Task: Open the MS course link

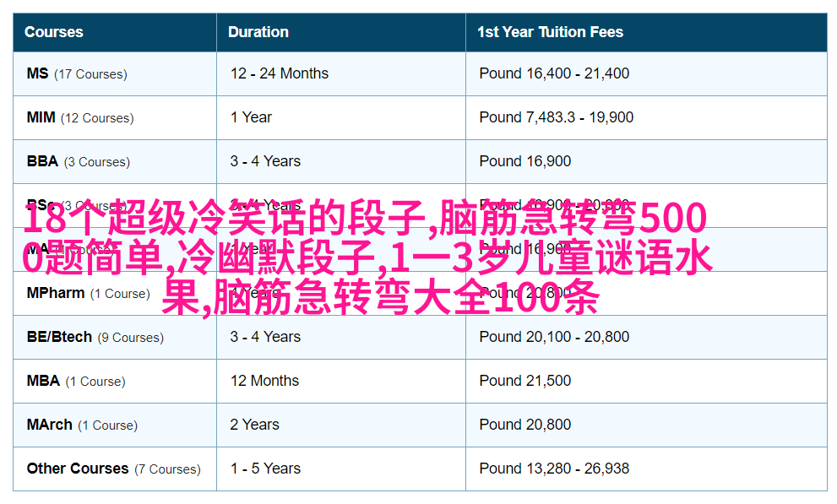Action: pyautogui.click(x=38, y=73)
